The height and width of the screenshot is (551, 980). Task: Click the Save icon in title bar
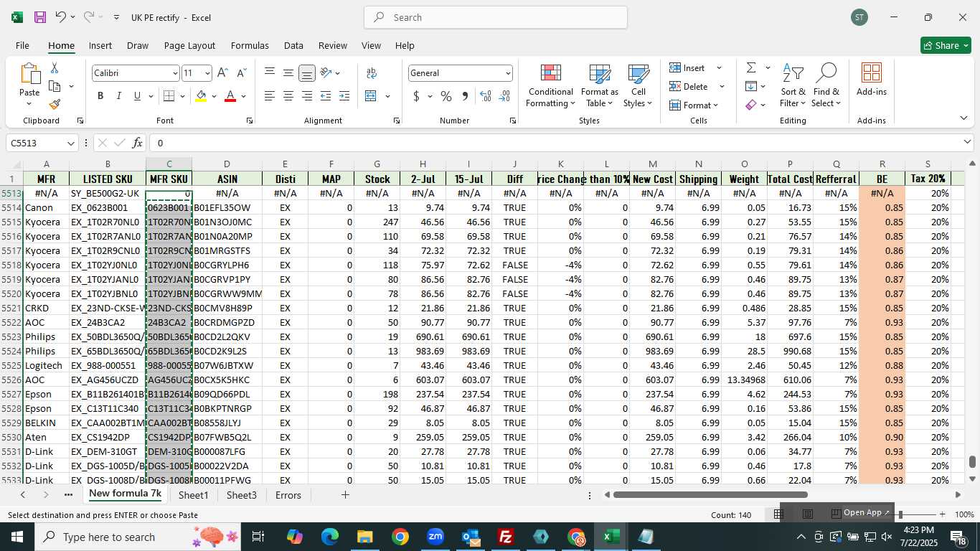pos(40,17)
